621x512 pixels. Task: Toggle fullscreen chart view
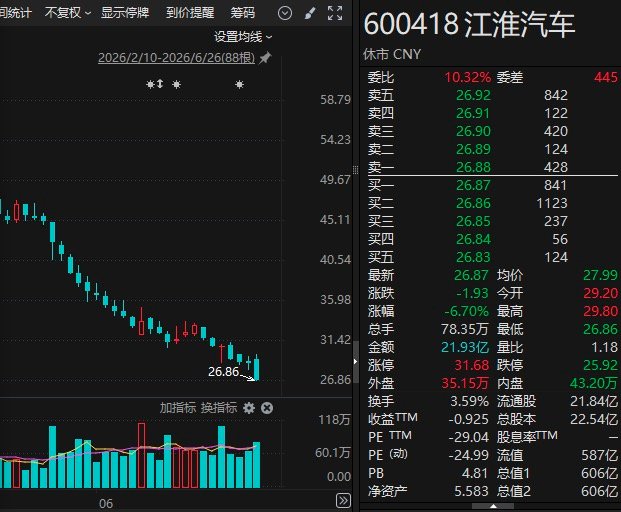[335, 13]
